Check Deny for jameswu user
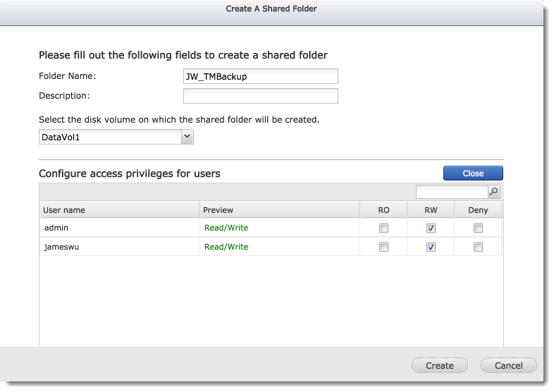The height and width of the screenshot is (392, 554). click(x=479, y=247)
